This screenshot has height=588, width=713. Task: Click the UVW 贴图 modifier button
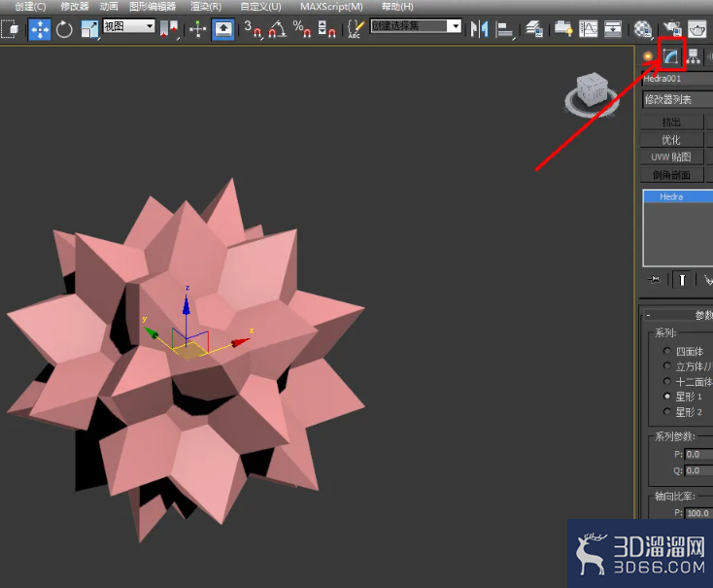(x=671, y=157)
